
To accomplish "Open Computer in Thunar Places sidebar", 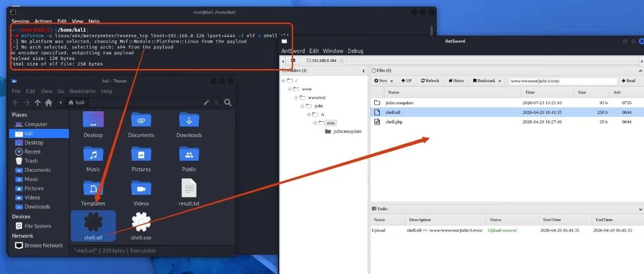I will point(36,124).
